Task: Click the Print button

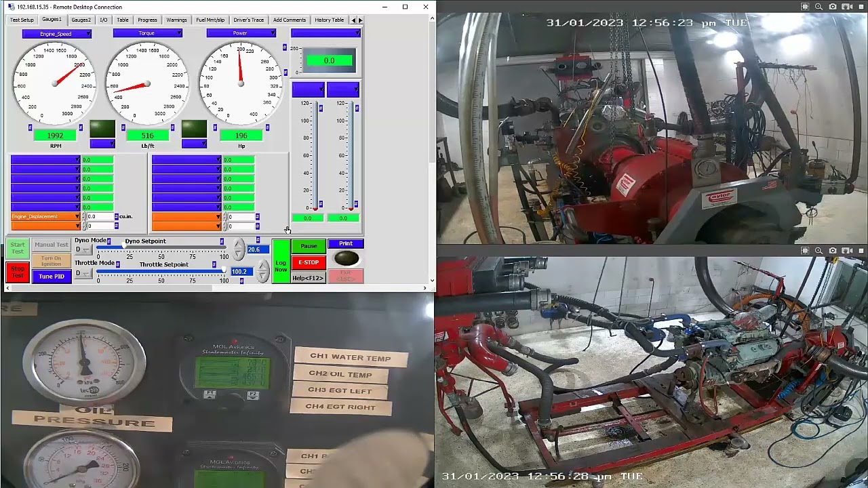Action: (x=346, y=244)
